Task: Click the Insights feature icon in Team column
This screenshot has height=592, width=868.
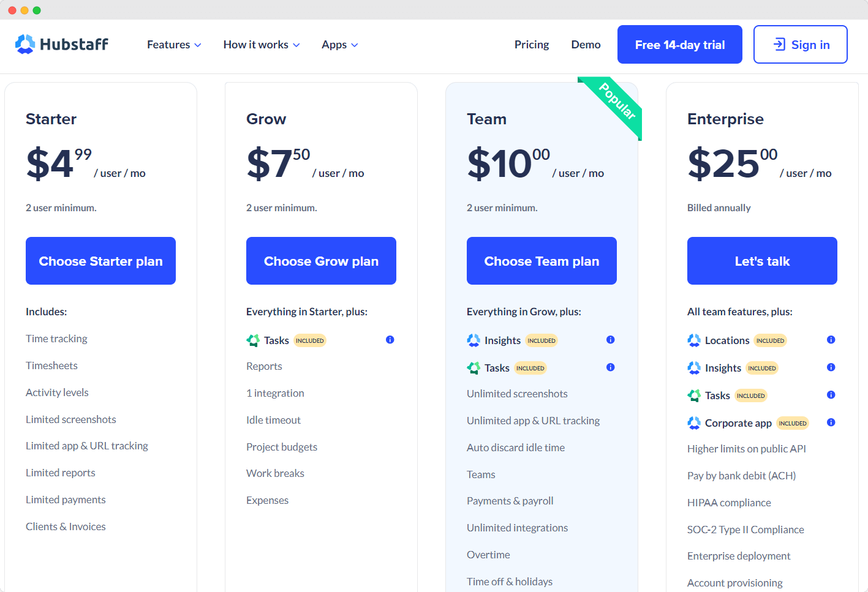Action: [473, 340]
